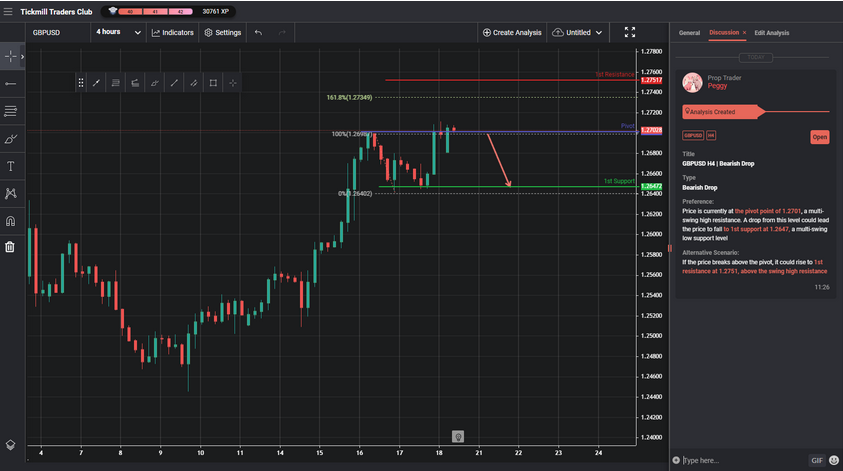
Task: Open the 4 hours timeframe dropdown
Action: point(118,32)
